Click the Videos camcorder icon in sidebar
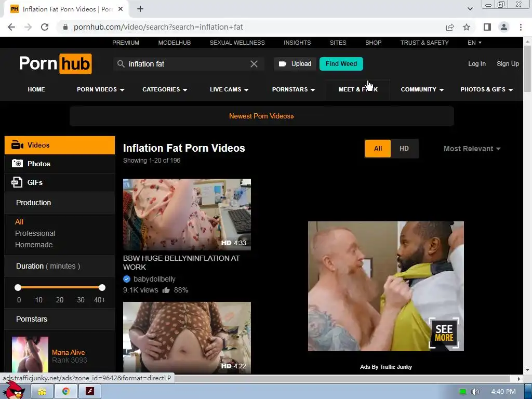This screenshot has height=399, width=532. (x=17, y=145)
